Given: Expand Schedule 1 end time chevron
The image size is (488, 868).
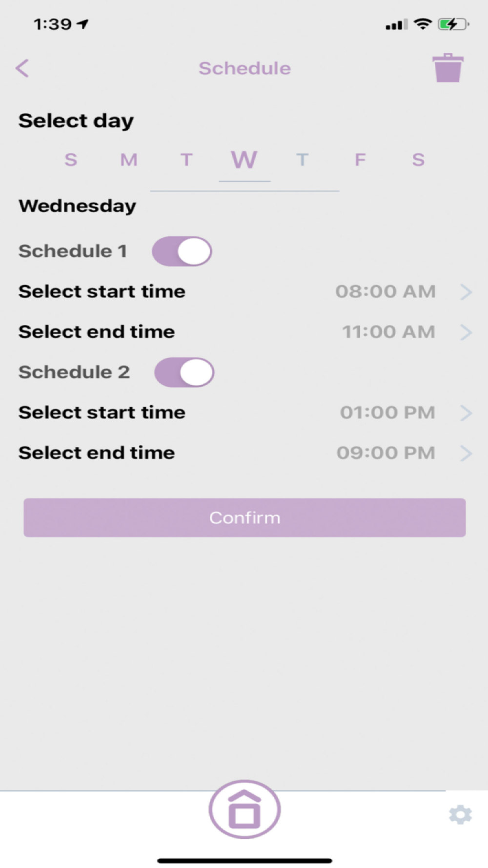Looking at the screenshot, I should click(x=466, y=332).
